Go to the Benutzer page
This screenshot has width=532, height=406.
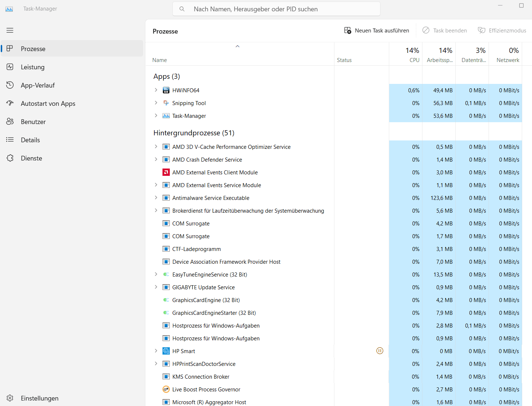pyautogui.click(x=72, y=121)
